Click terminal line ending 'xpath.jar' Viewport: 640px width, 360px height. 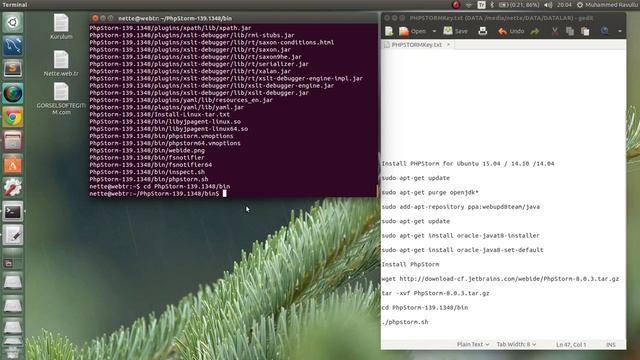pyautogui.click(x=170, y=28)
